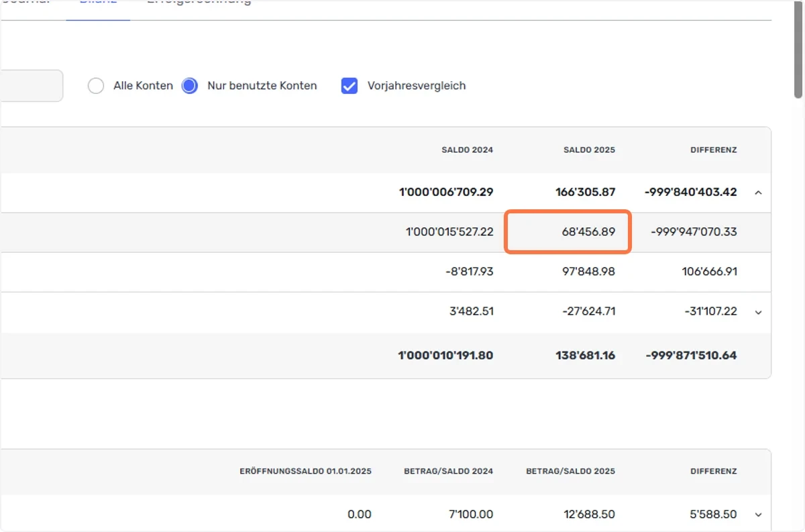
Task: Click the "BETRAG/SALDO 2025" column header
Action: pos(571,471)
